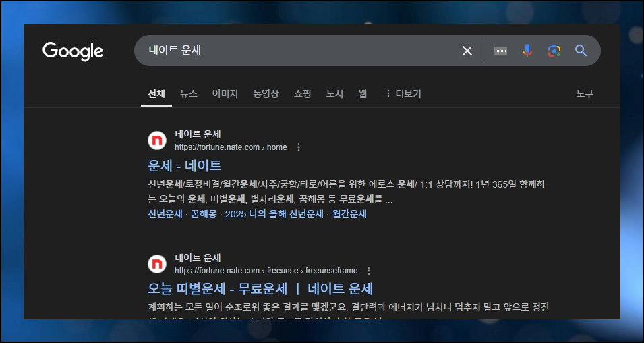Open the 월간운세 sitelink
Image resolution: width=644 pixels, height=343 pixels.
point(349,214)
